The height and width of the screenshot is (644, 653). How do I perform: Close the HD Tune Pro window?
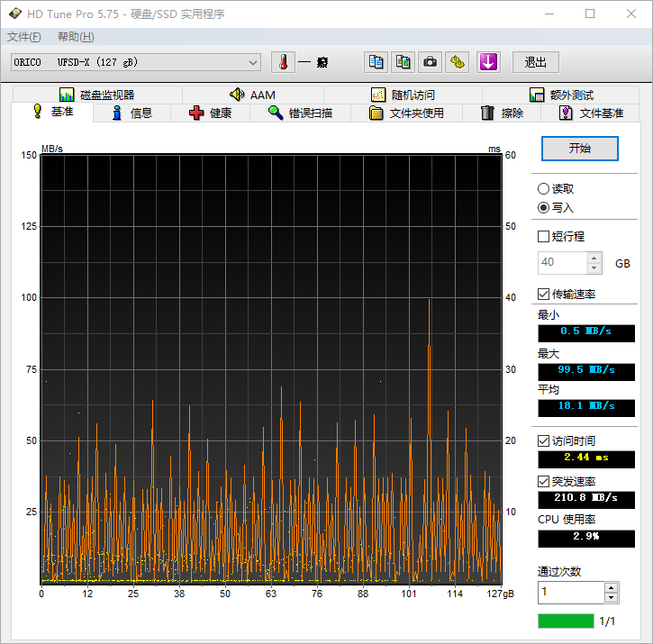point(630,14)
